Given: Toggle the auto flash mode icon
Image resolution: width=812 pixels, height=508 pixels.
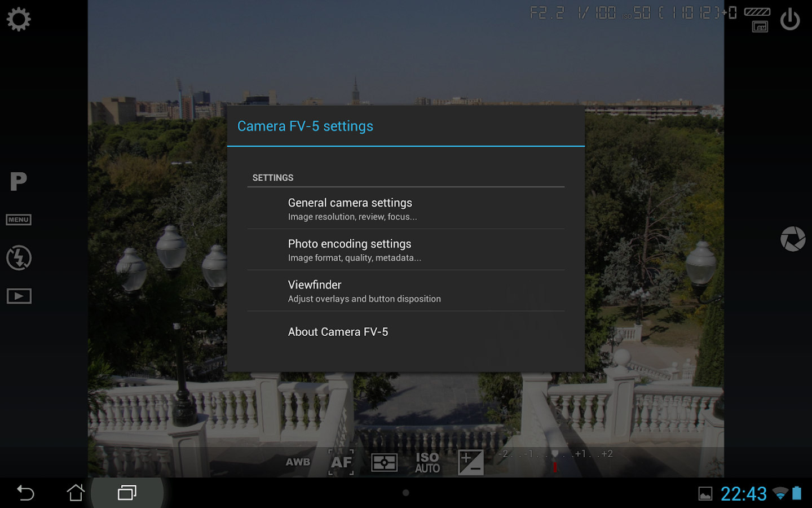Looking at the screenshot, I should [19, 258].
